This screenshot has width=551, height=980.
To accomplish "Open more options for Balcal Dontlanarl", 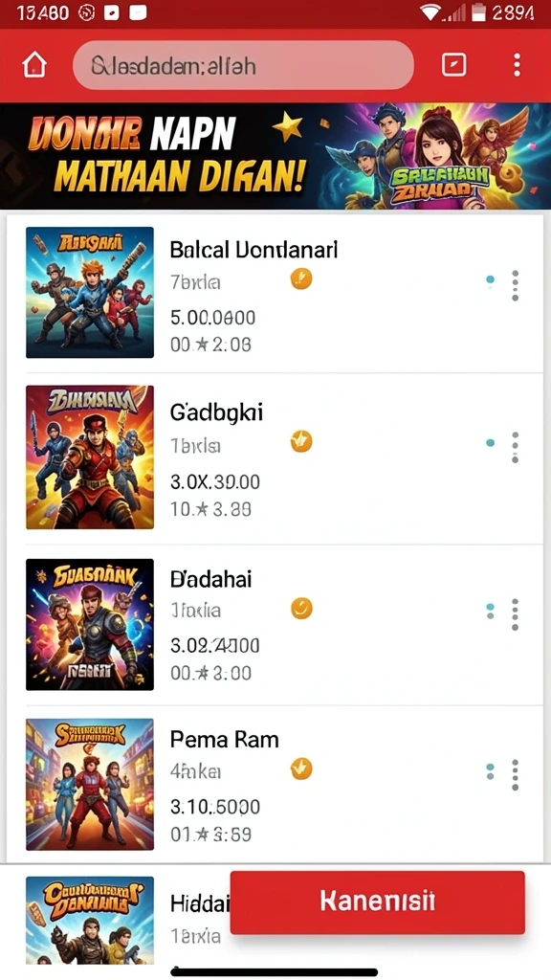I will tap(515, 285).
